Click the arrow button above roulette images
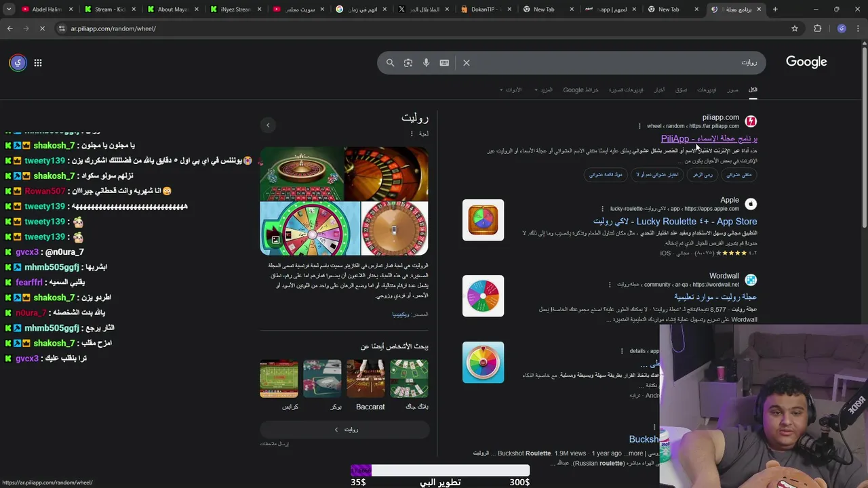Image resolution: width=868 pixels, height=488 pixels. (x=268, y=125)
